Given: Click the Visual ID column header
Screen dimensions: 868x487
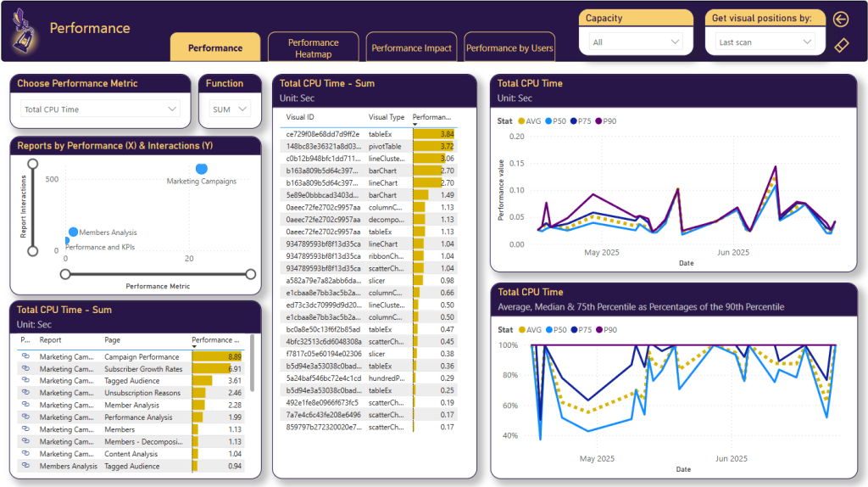Looking at the screenshot, I should [301, 117].
